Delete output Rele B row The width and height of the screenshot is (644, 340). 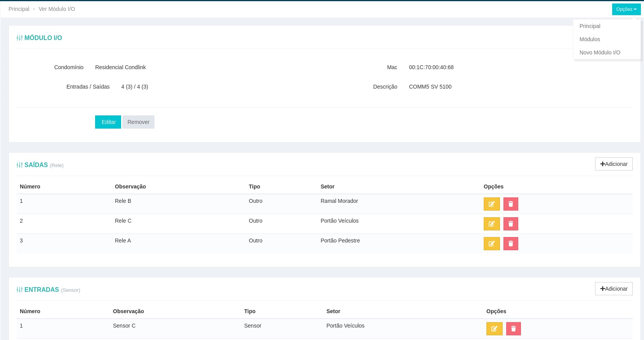point(511,204)
